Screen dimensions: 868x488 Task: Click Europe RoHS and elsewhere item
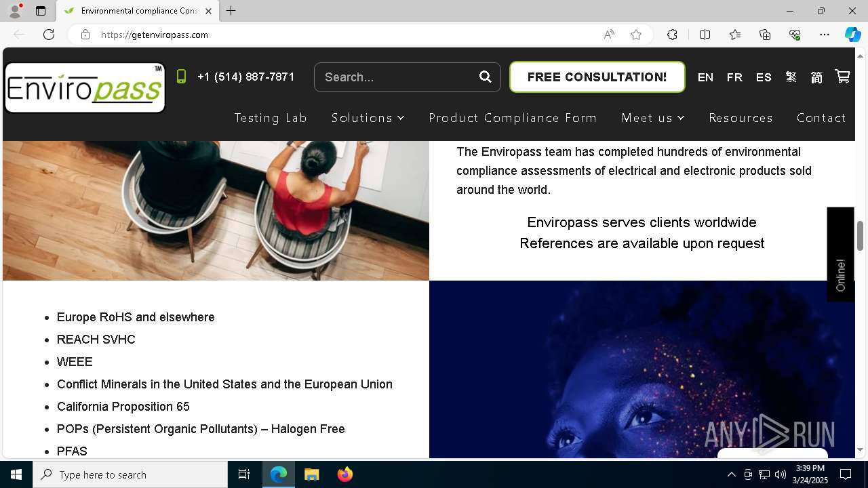tap(136, 317)
